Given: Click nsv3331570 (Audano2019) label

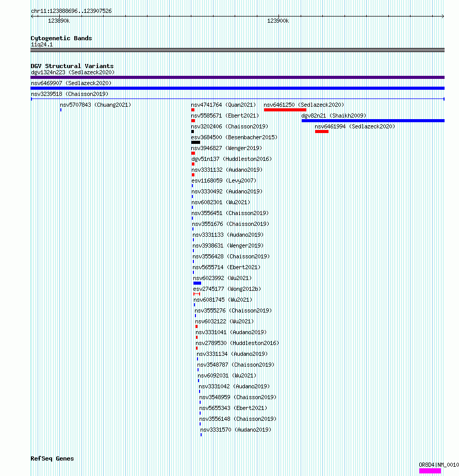Looking at the screenshot, I should pos(236,430).
